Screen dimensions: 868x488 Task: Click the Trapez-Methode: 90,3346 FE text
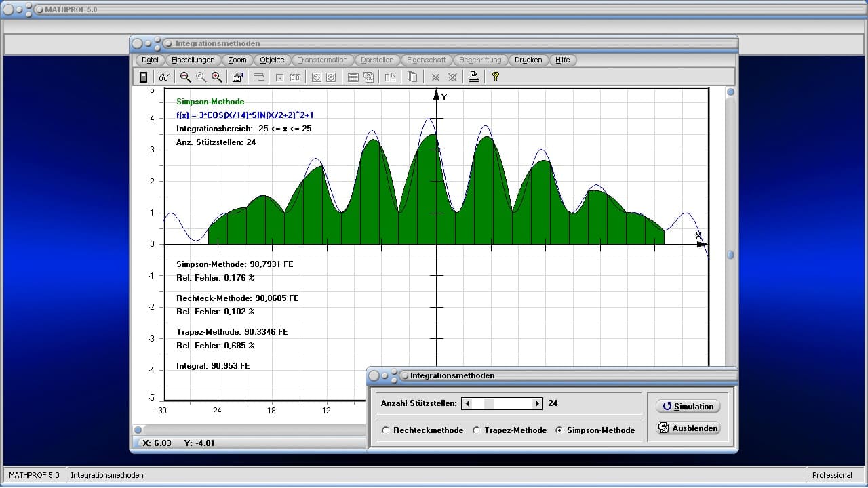click(232, 332)
